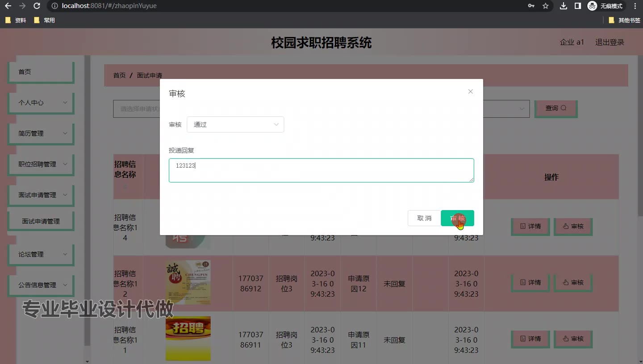This screenshot has width=643, height=364.
Task: Go to 首页 in the sidebar
Action: coord(41,72)
